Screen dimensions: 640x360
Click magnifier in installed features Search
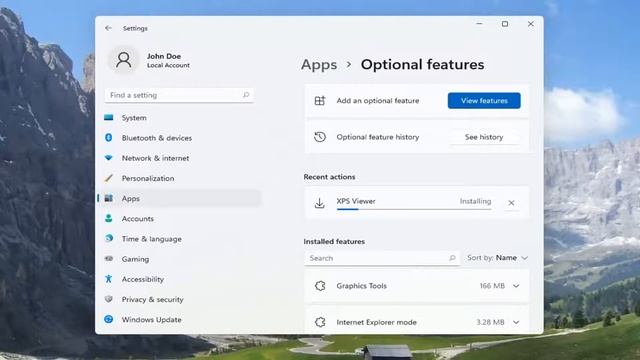pos(452,258)
